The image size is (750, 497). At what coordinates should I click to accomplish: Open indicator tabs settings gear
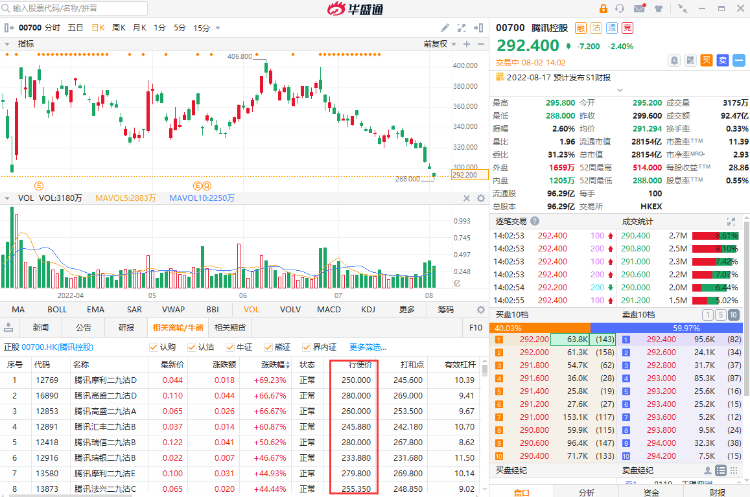pos(481,309)
